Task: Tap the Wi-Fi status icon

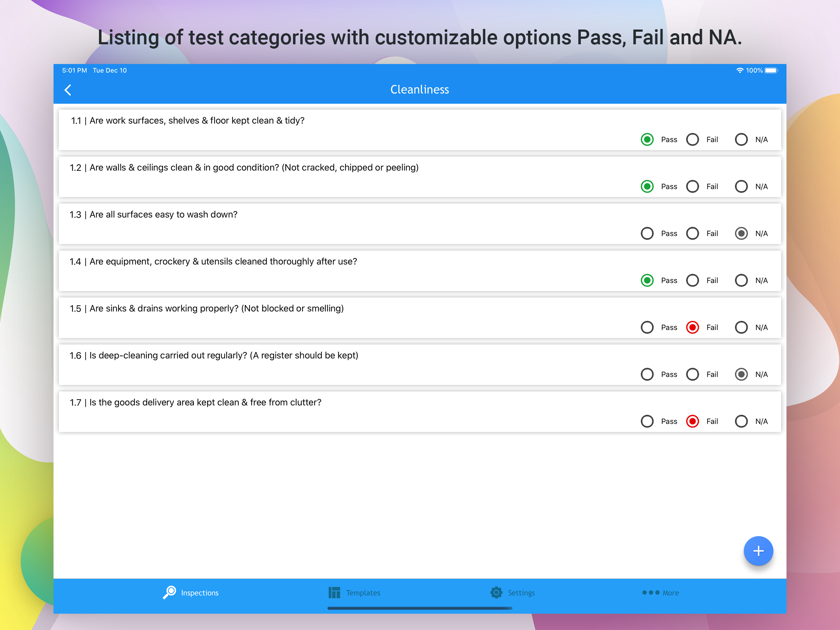Action: 739,70
